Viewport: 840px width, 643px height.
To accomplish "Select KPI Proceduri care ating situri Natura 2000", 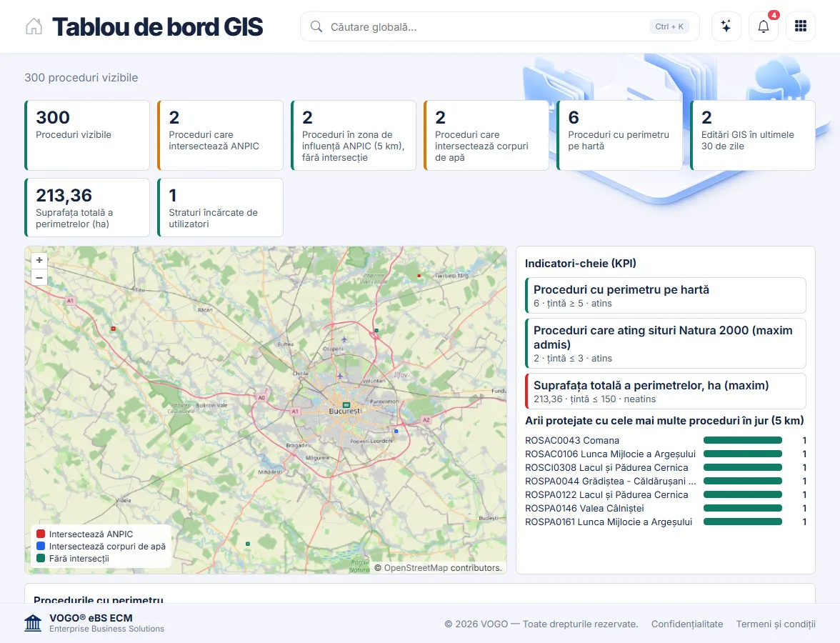I will click(666, 344).
